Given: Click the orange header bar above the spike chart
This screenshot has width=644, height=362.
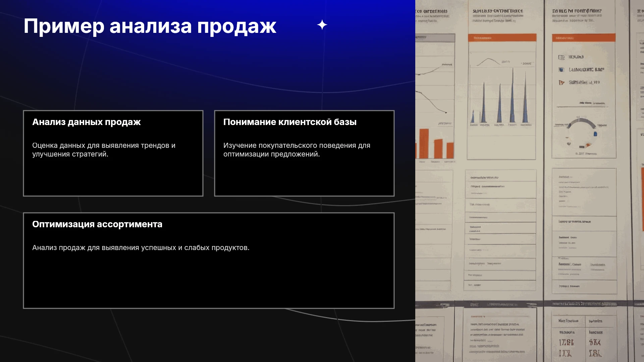Looking at the screenshot, I should (502, 38).
